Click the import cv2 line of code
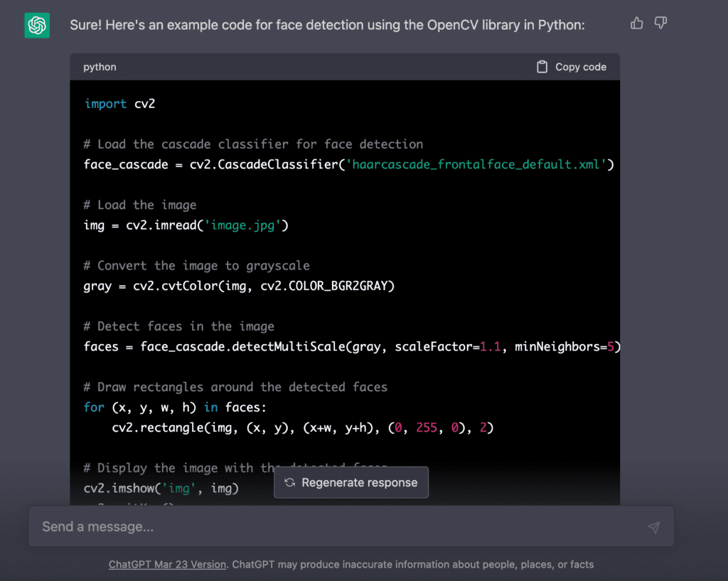 pos(119,104)
